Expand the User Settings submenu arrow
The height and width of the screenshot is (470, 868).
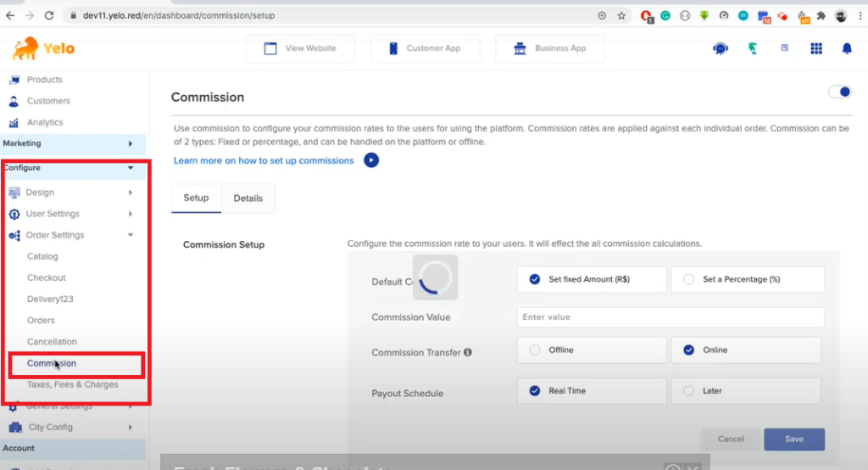pos(130,214)
